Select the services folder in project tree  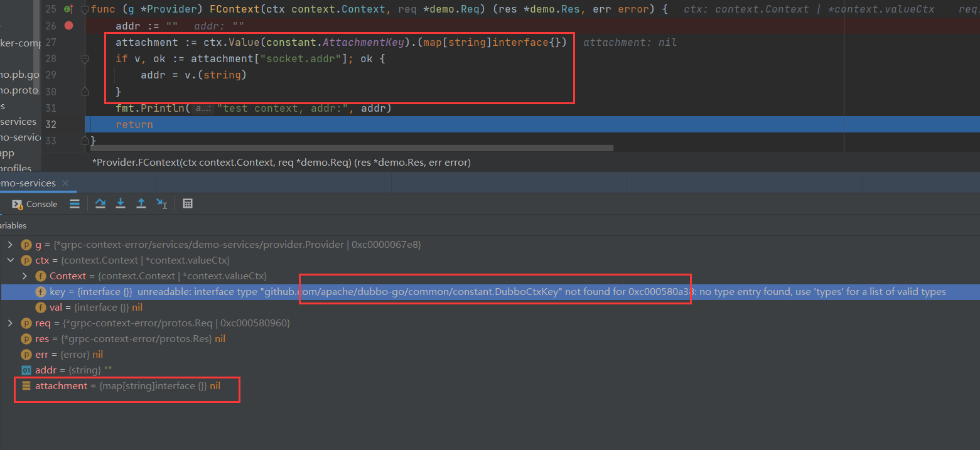(x=18, y=122)
